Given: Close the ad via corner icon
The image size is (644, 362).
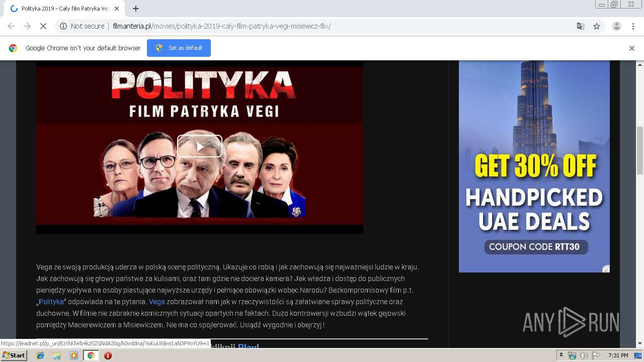Looking at the screenshot, I should point(606,269).
